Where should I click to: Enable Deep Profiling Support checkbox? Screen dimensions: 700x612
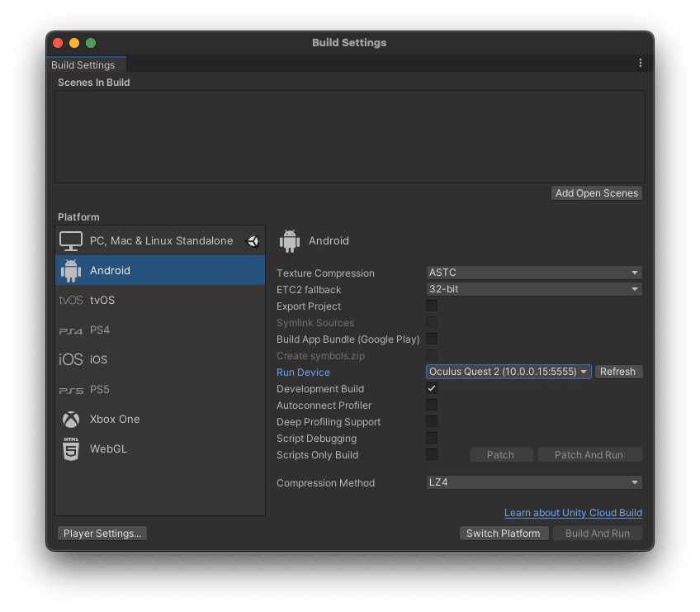tap(432, 422)
